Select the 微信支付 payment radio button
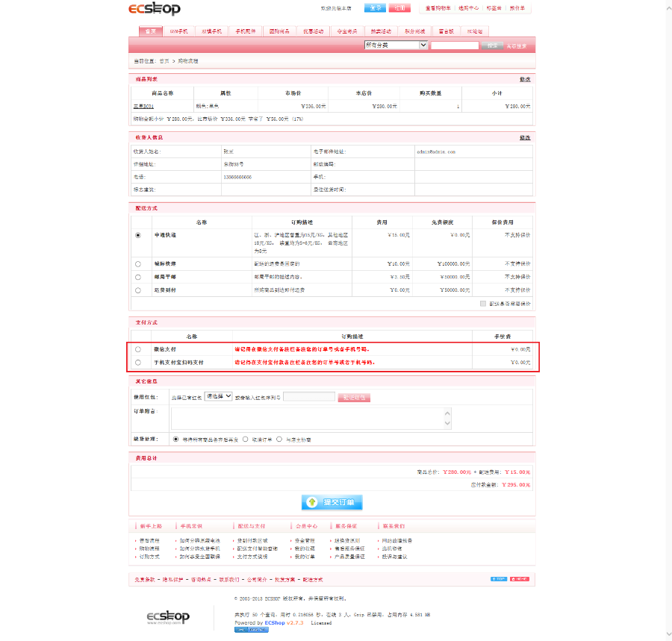 [x=138, y=349]
